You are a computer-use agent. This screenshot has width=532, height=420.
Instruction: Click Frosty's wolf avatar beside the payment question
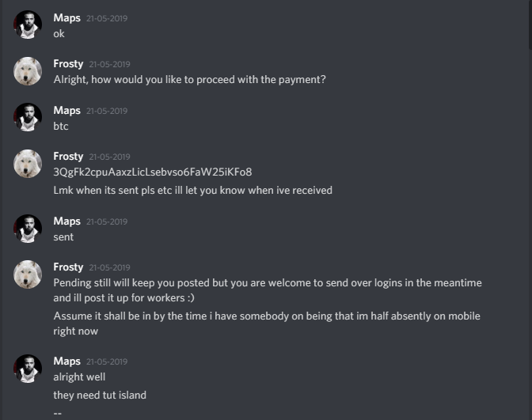pyautogui.click(x=28, y=71)
